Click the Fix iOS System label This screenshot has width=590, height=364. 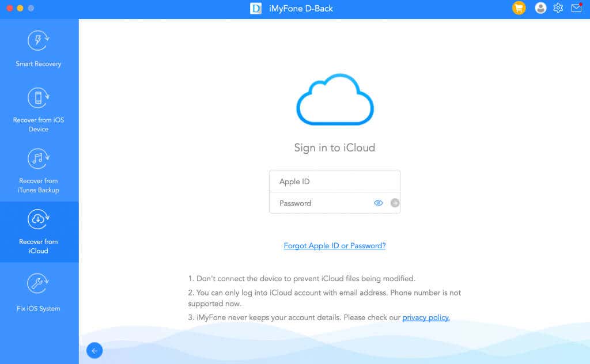[x=39, y=308]
